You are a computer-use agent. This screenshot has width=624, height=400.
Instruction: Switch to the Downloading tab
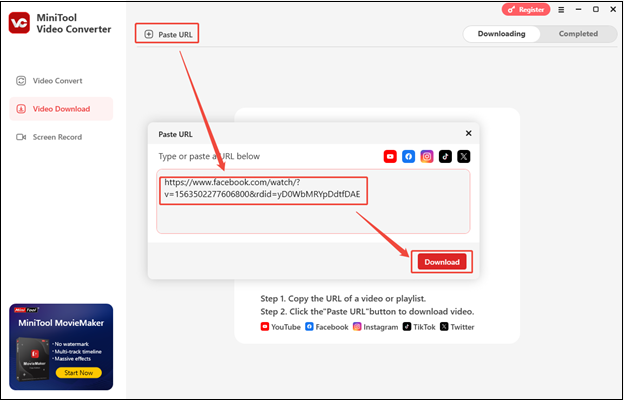tap(501, 34)
